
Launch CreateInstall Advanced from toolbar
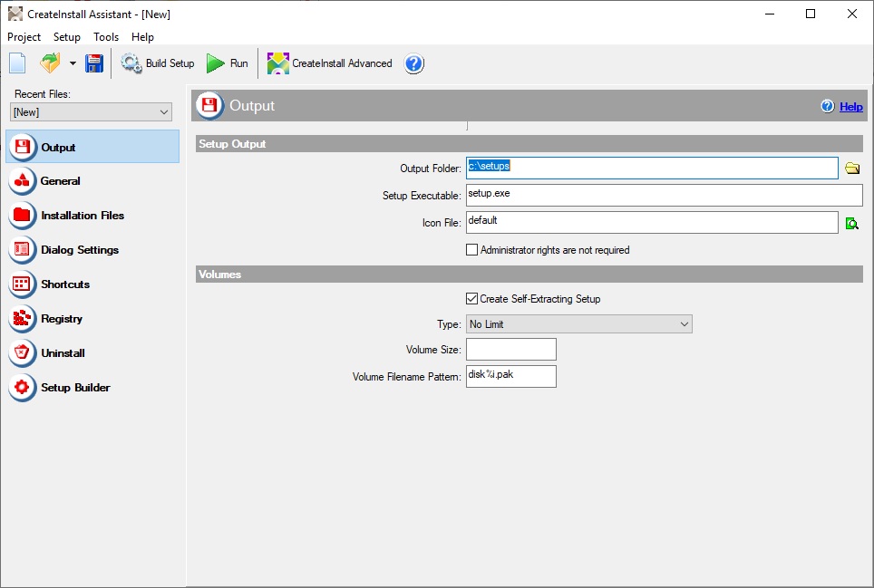click(329, 63)
